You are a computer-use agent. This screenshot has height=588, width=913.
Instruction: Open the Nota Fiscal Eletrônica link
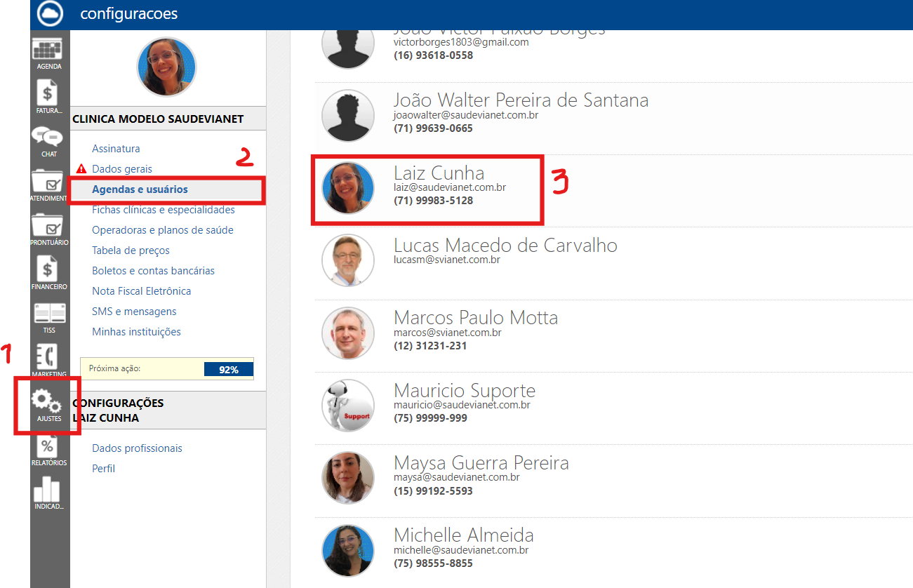[141, 291]
